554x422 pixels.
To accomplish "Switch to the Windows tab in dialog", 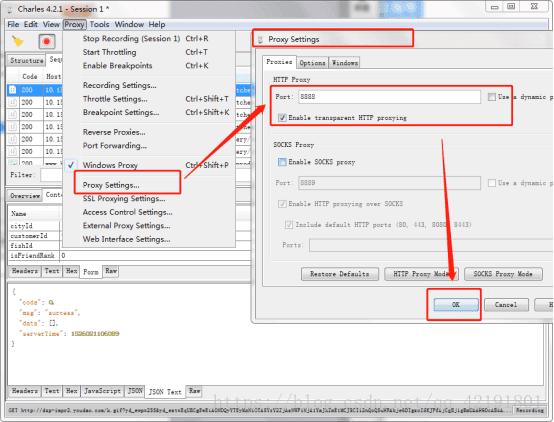I will [x=344, y=63].
